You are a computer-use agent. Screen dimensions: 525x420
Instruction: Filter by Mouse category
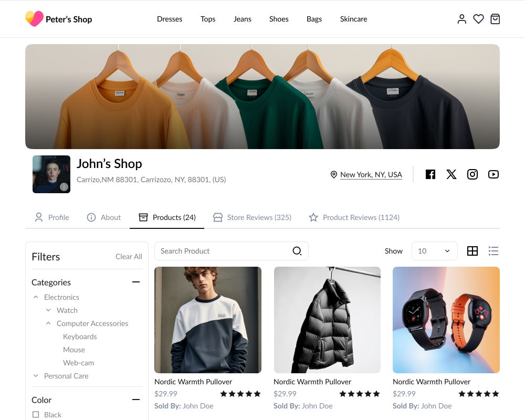pyautogui.click(x=74, y=350)
